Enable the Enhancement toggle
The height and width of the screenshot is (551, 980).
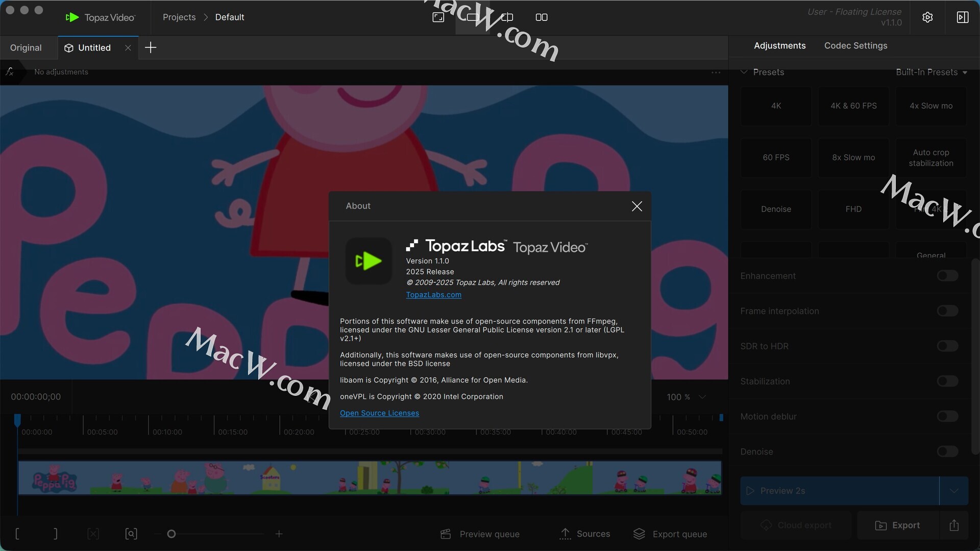pyautogui.click(x=947, y=276)
